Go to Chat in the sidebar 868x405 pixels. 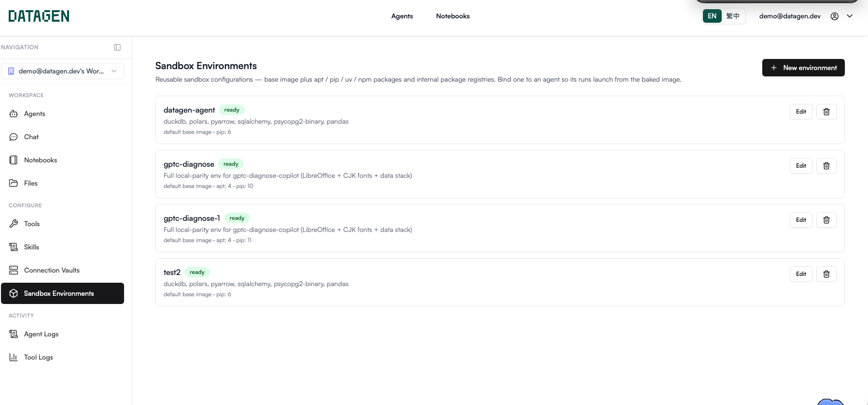62,137
